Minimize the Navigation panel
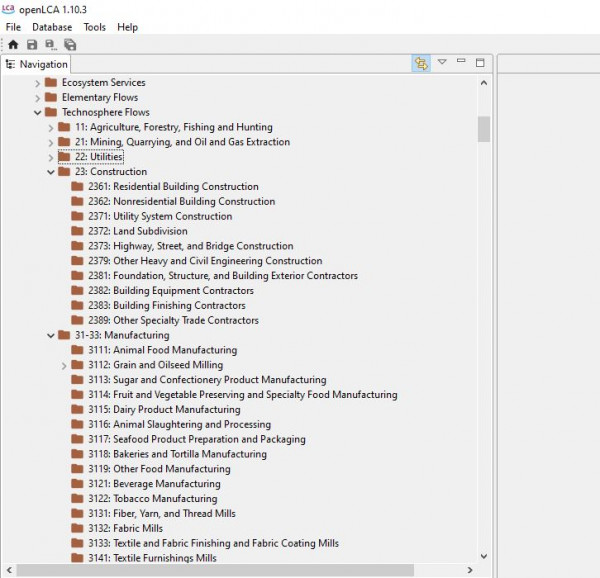 click(x=461, y=60)
